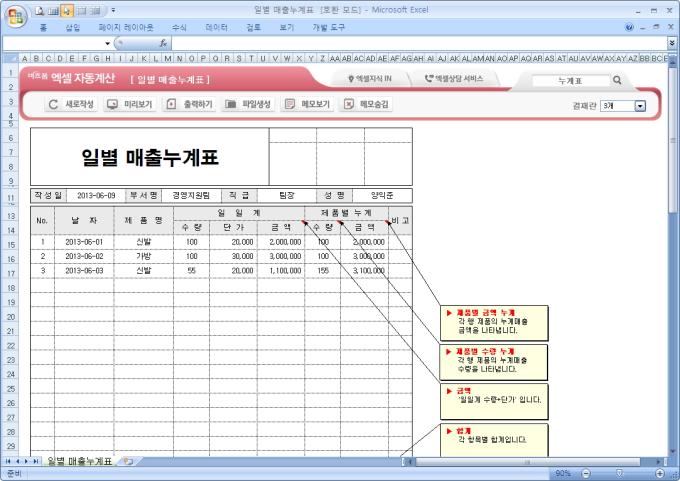Screen dimensions: 680x481
Task: Click the vertical scrollbar thumb
Action: [672, 139]
